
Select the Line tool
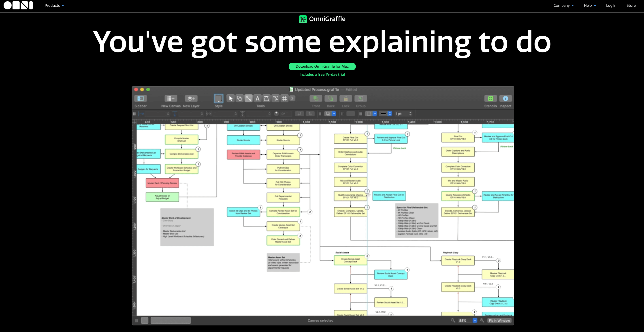point(249,98)
